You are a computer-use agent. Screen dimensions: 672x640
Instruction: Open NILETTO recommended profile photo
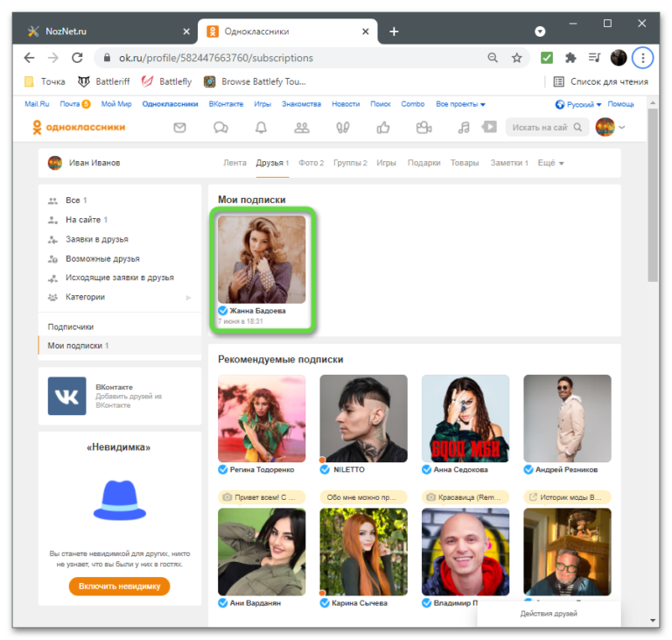pos(363,418)
